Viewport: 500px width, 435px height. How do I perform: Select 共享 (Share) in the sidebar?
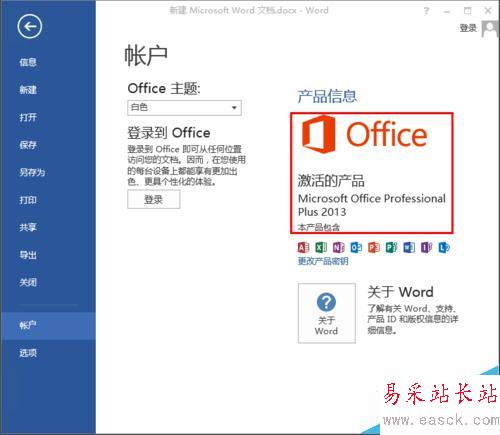point(28,227)
